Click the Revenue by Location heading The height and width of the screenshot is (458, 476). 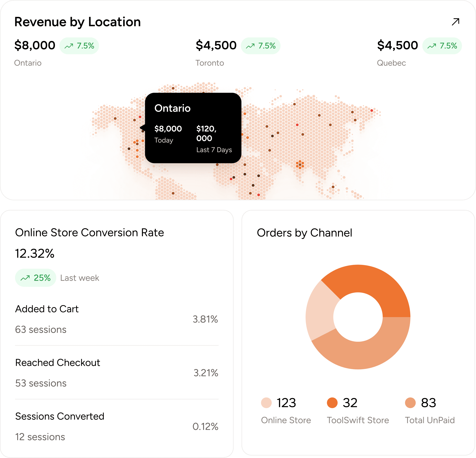point(78,22)
